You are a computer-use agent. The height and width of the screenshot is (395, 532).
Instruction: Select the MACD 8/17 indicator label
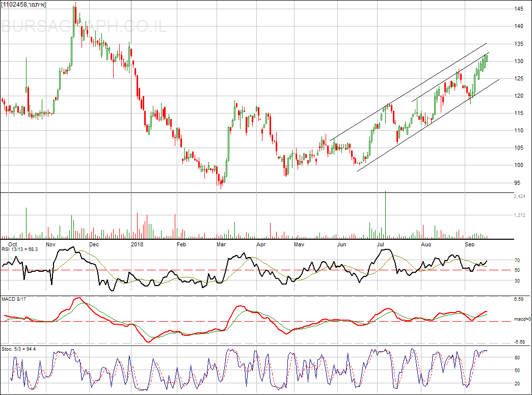[x=13, y=299]
